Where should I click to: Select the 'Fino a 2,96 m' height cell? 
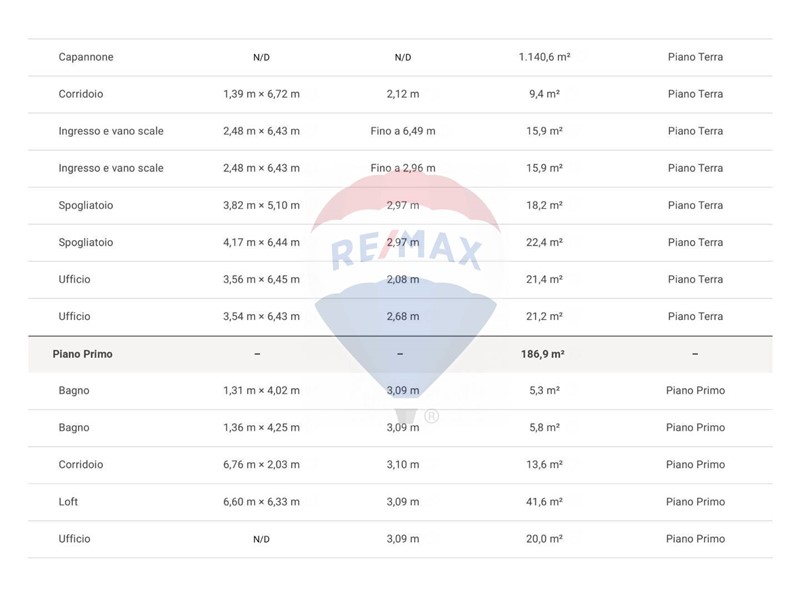(402, 168)
